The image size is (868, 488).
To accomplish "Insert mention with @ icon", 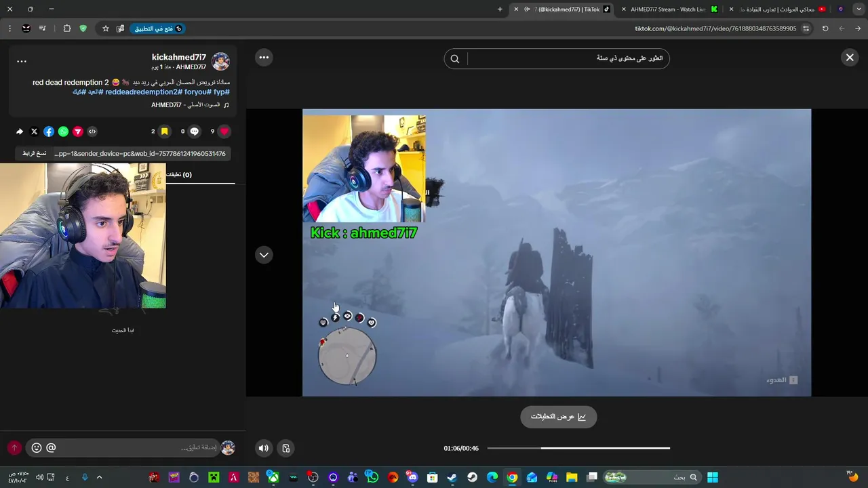I will [x=51, y=448].
